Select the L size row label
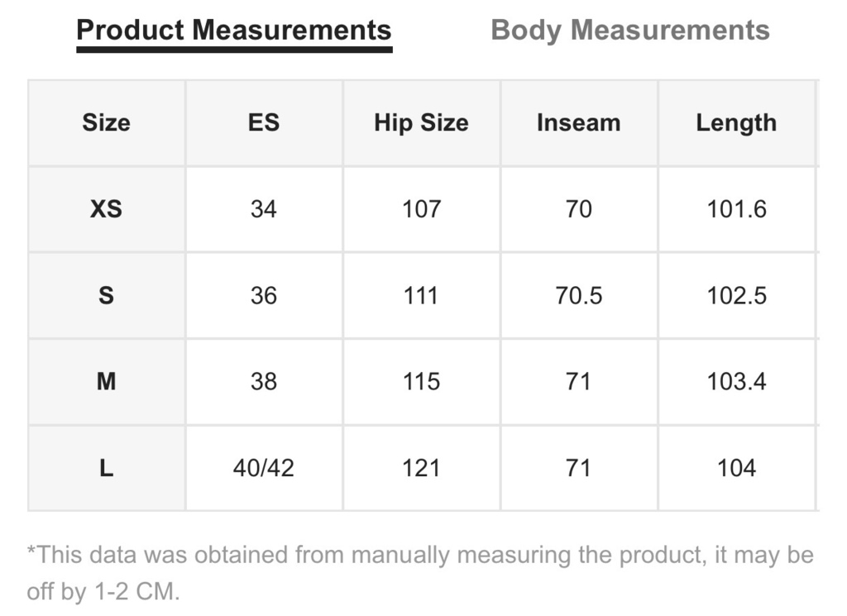 click(x=107, y=467)
